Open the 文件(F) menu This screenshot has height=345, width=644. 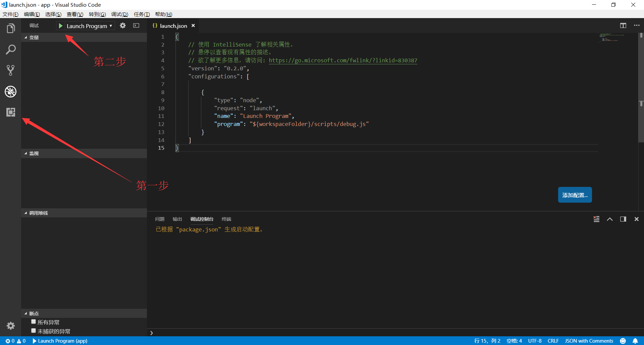pos(10,14)
